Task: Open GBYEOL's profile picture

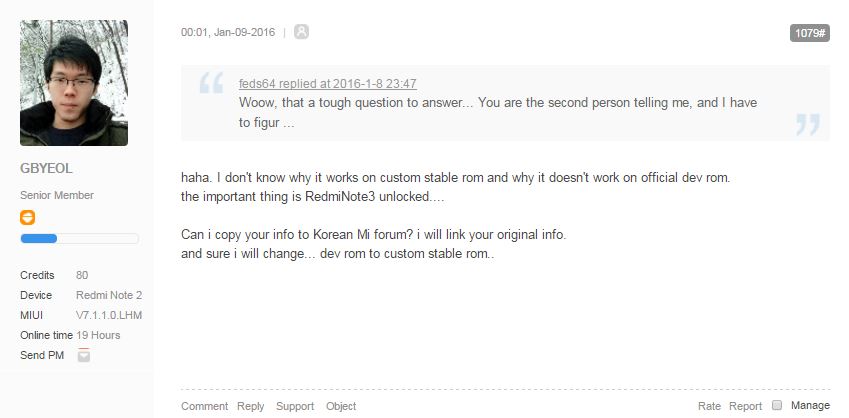Action: pyautogui.click(x=74, y=83)
